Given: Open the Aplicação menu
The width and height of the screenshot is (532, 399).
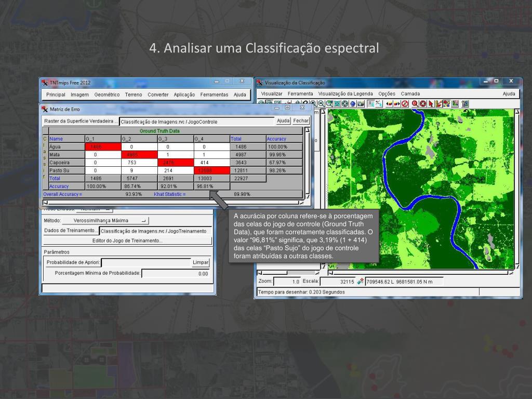Looking at the screenshot, I should tap(184, 95).
